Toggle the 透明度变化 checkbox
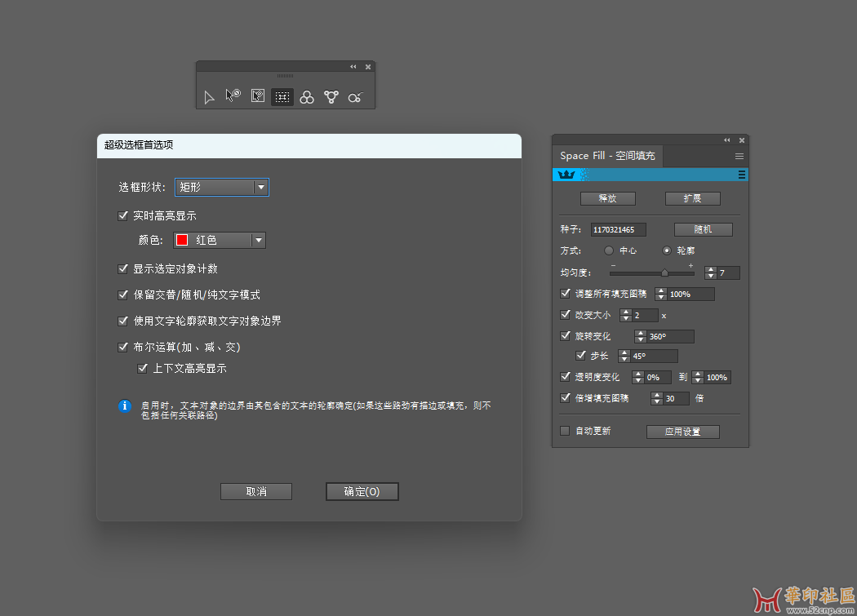Screen dimensions: 857x616 pyautogui.click(x=565, y=377)
